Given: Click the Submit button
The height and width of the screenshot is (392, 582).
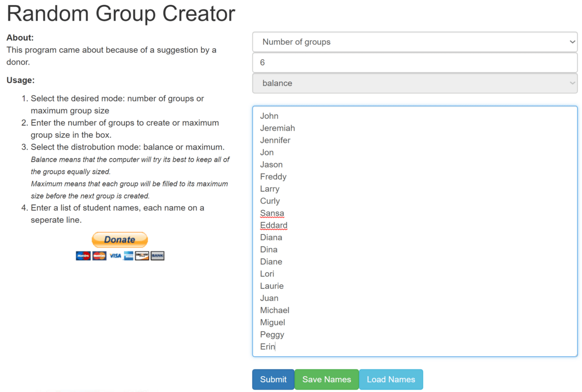Looking at the screenshot, I should tap(273, 379).
